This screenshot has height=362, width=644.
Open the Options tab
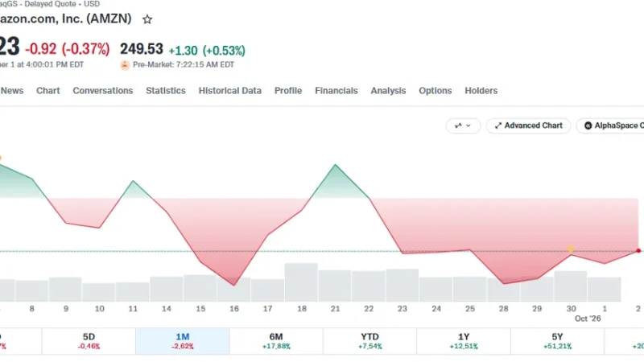tap(435, 91)
